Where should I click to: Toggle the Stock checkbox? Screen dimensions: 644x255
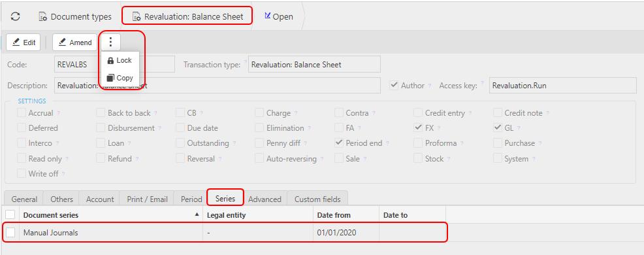(x=418, y=158)
